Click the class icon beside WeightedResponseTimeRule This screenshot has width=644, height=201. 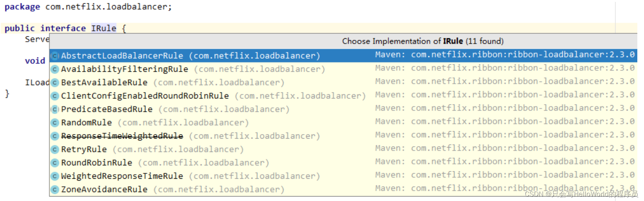[55, 176]
